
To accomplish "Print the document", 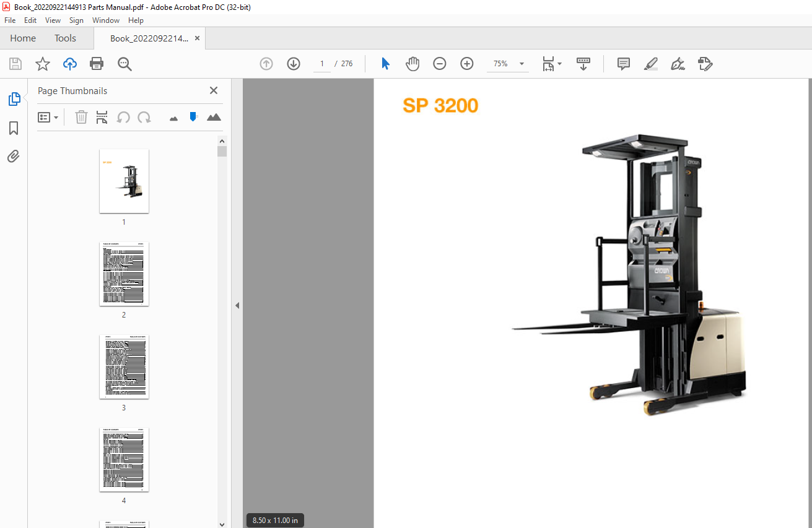I will [97, 64].
